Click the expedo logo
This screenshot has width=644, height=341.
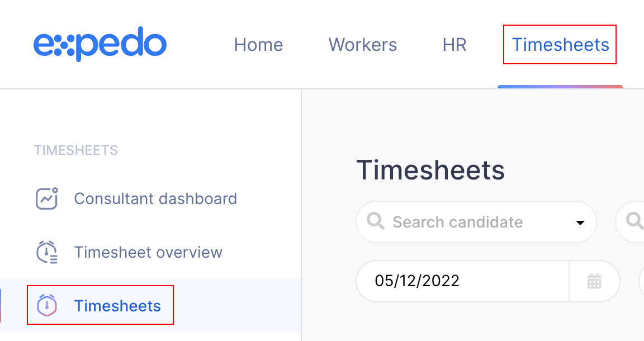pyautogui.click(x=100, y=43)
